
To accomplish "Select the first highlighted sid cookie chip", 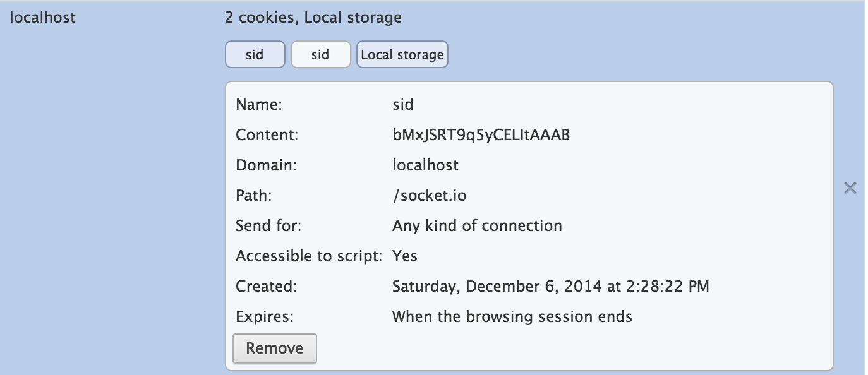I will 255,55.
